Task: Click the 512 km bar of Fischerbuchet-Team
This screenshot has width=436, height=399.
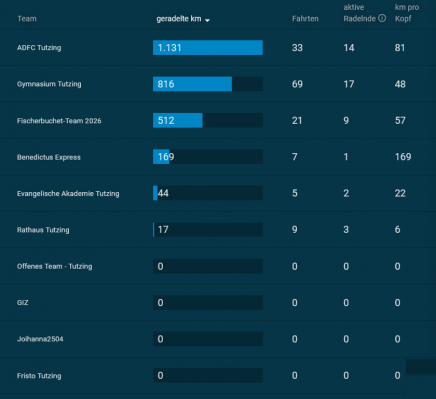Action: coord(208,120)
